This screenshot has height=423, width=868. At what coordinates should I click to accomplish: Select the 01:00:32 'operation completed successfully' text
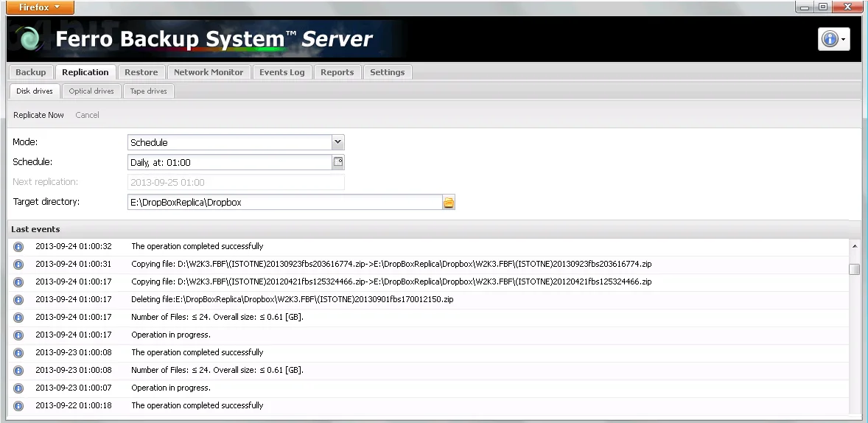point(197,246)
